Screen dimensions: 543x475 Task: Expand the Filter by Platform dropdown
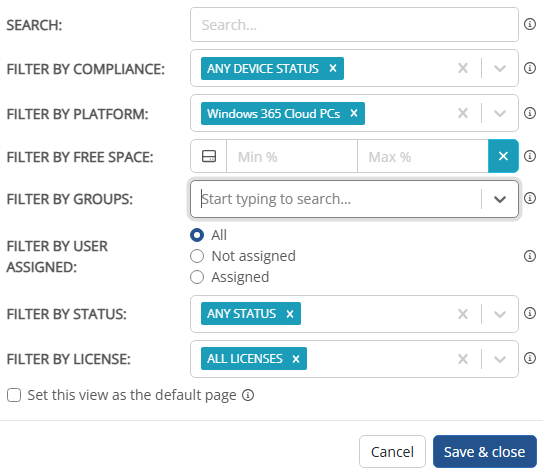[500, 114]
